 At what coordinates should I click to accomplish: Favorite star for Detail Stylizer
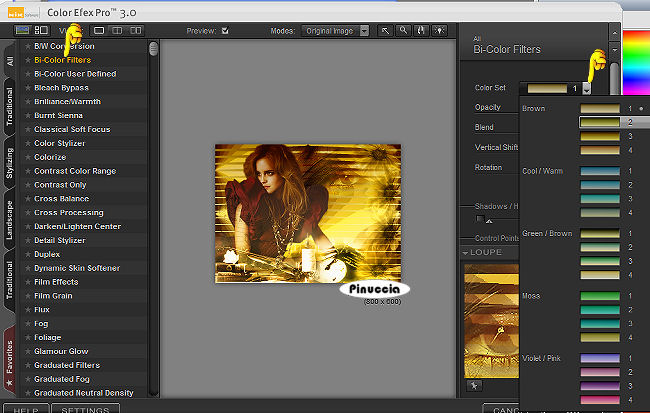coord(28,241)
